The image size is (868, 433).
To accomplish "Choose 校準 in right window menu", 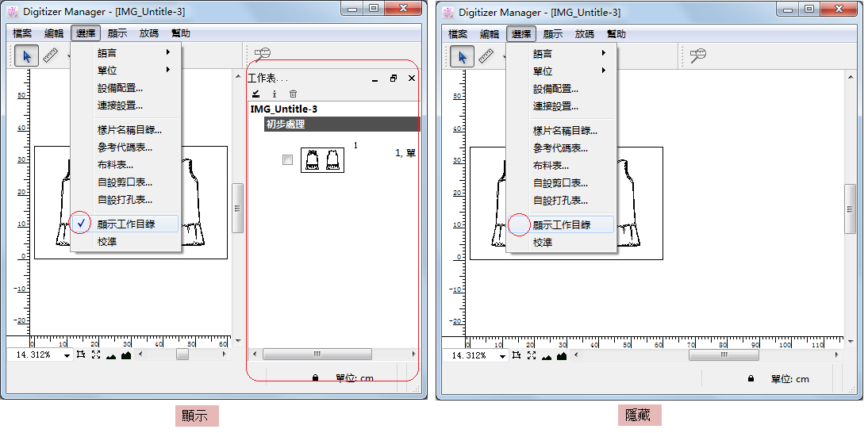I will click(x=543, y=242).
